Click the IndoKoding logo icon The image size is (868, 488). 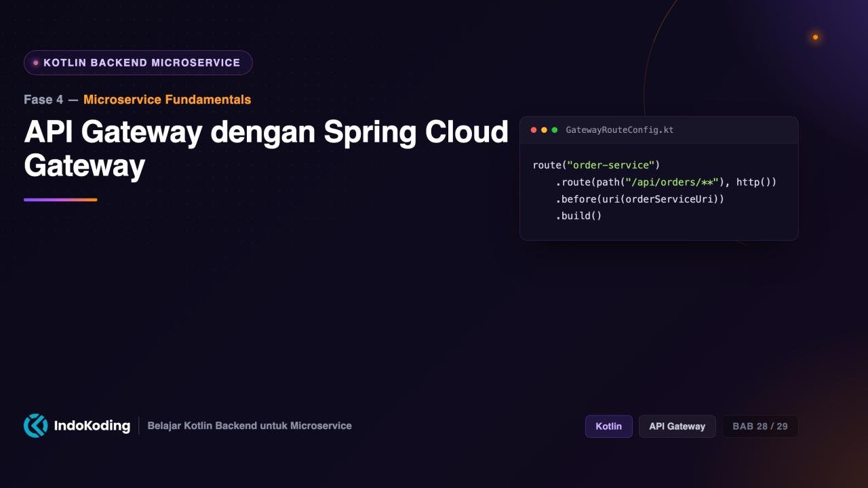click(36, 426)
